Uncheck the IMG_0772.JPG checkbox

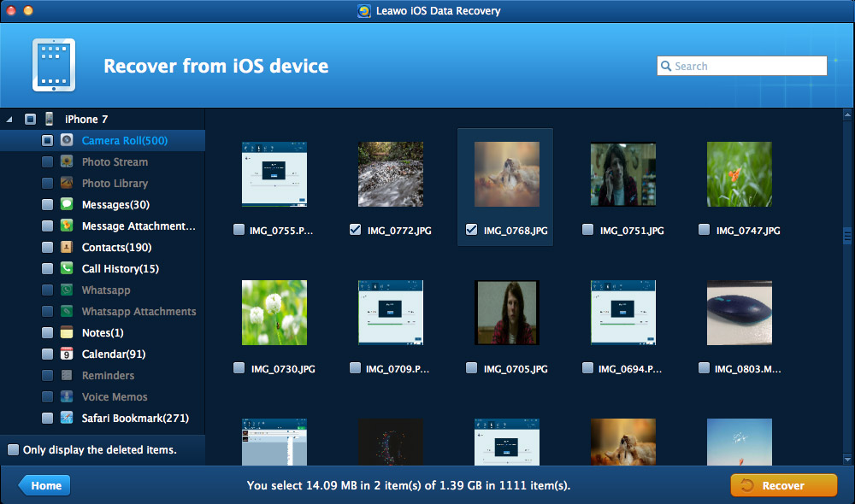355,230
